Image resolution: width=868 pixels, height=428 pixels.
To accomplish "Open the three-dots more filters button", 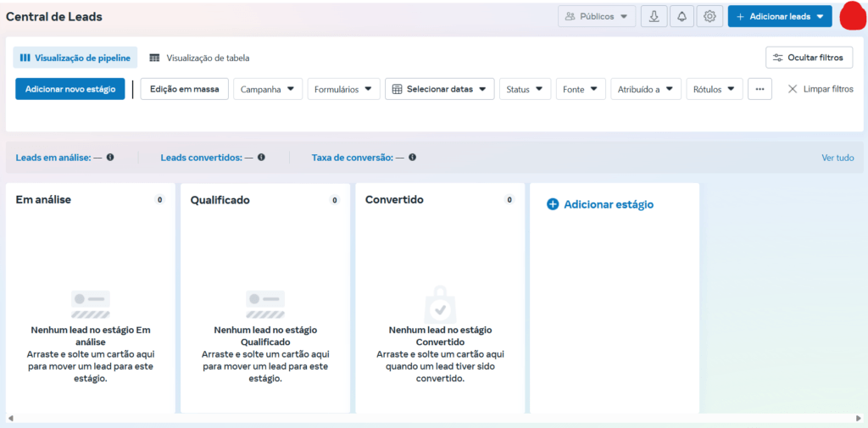I will tap(759, 89).
